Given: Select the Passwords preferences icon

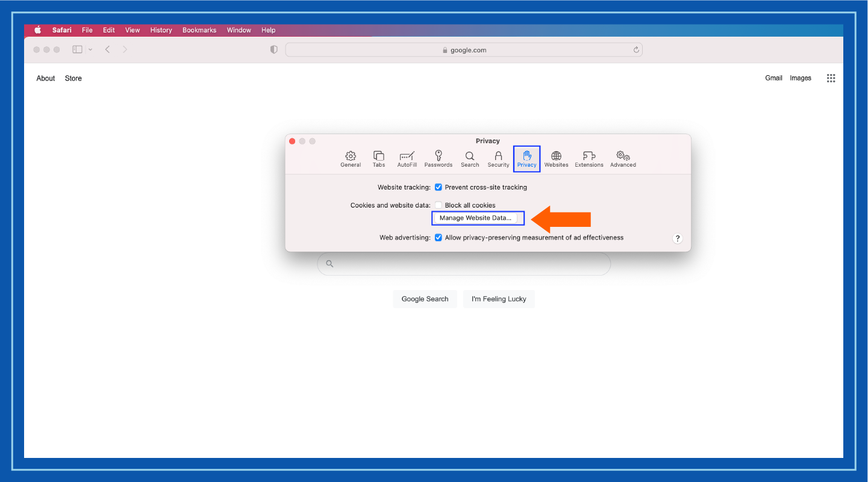Looking at the screenshot, I should pyautogui.click(x=438, y=158).
